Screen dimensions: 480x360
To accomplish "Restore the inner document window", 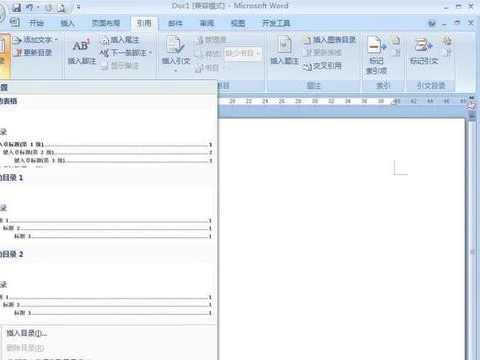I will tap(457, 23).
